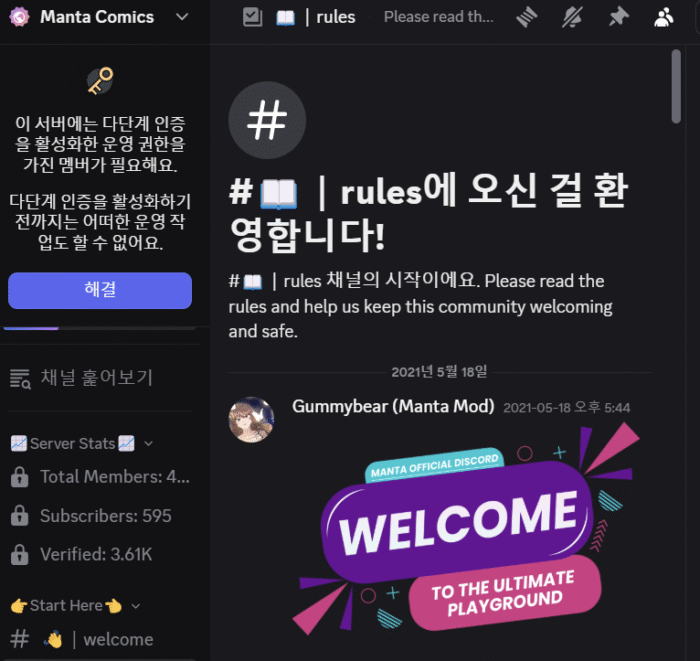Select the Subscribers: 595 channel
The height and width of the screenshot is (661, 700).
point(100,516)
